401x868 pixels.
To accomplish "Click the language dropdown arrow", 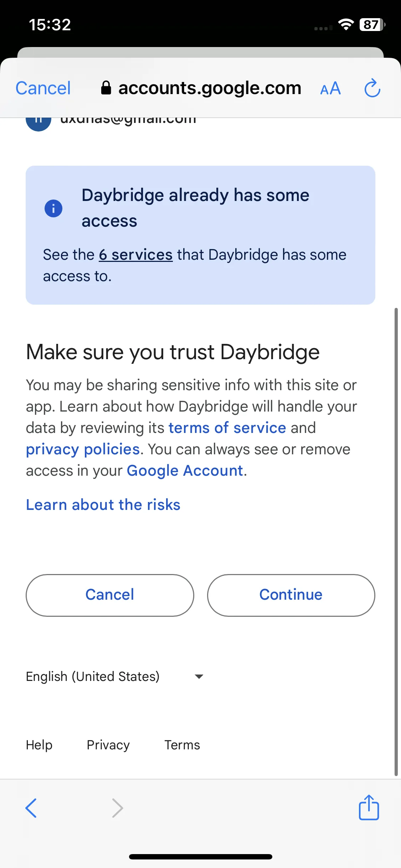I will (x=199, y=676).
